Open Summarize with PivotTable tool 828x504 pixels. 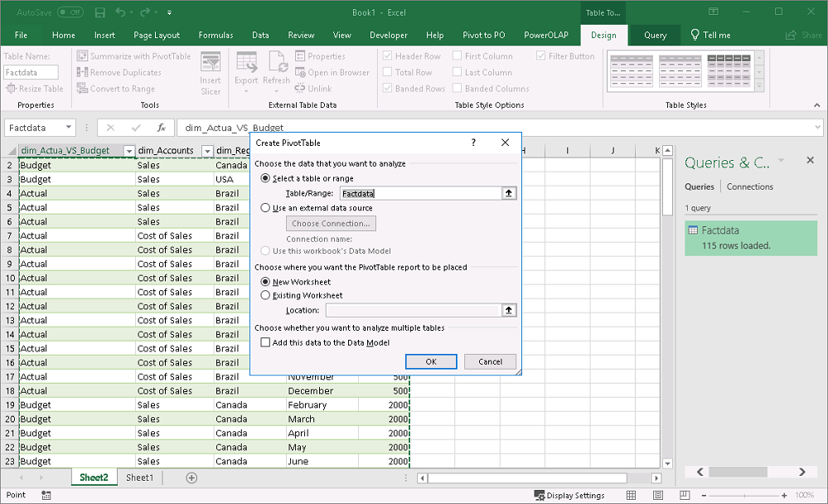[x=133, y=56]
